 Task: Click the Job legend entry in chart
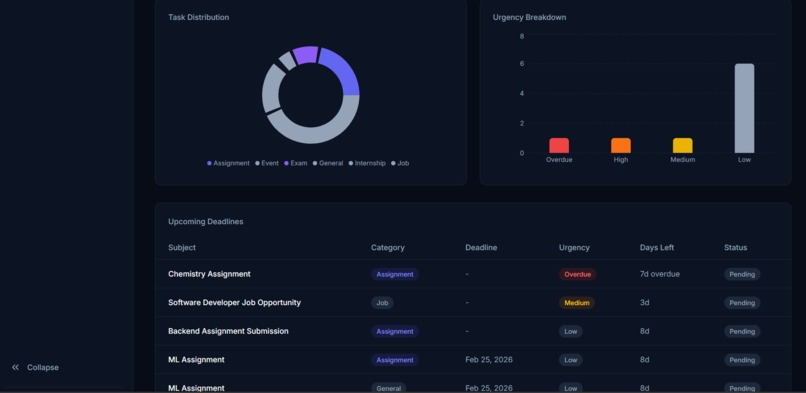pos(400,163)
